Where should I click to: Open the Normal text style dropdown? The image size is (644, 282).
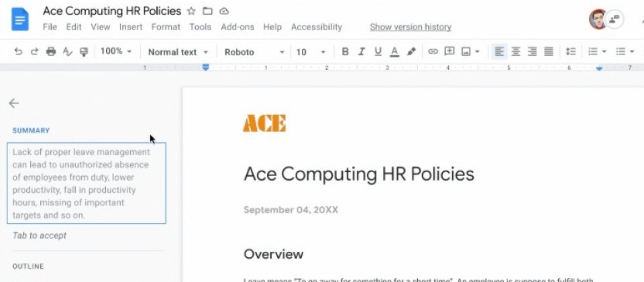(178, 52)
